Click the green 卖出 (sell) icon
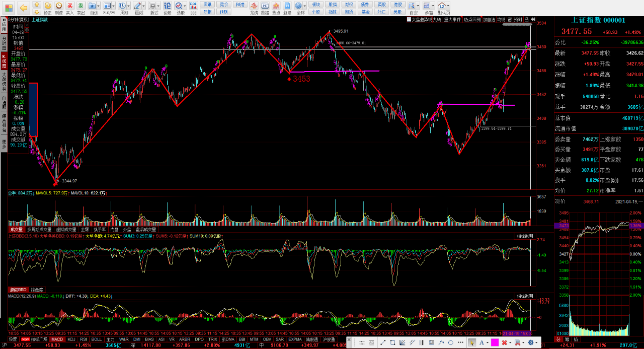Viewport: 644px width, 349px height. [80, 6]
